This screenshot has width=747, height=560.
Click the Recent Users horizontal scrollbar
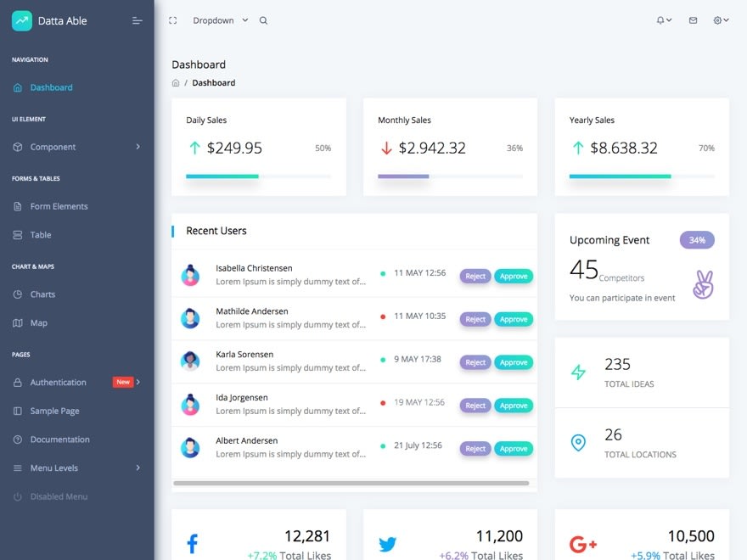[x=351, y=484]
